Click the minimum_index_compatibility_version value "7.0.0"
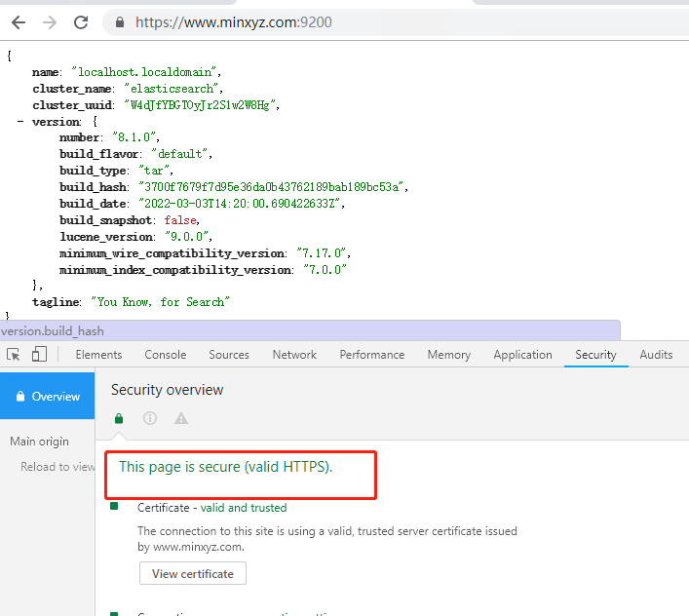Image resolution: width=689 pixels, height=616 pixels. click(325, 270)
